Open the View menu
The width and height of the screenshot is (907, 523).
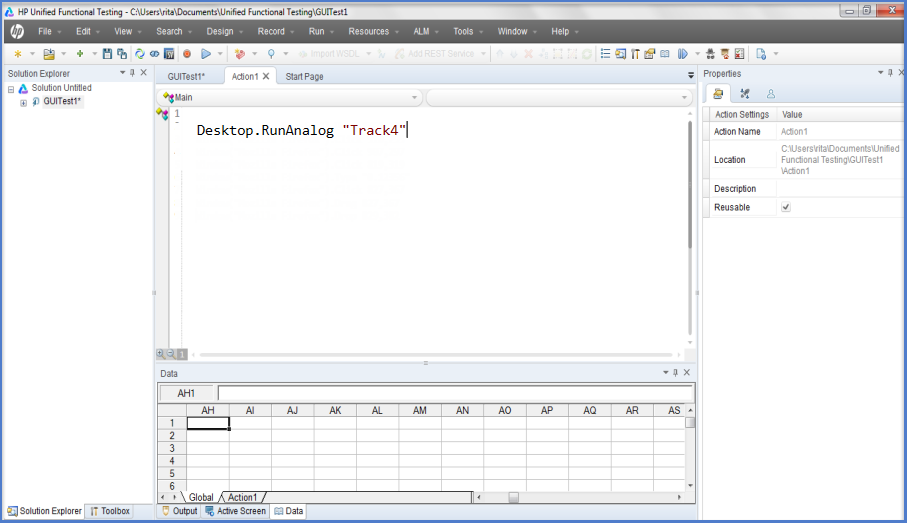pyautogui.click(x=123, y=31)
